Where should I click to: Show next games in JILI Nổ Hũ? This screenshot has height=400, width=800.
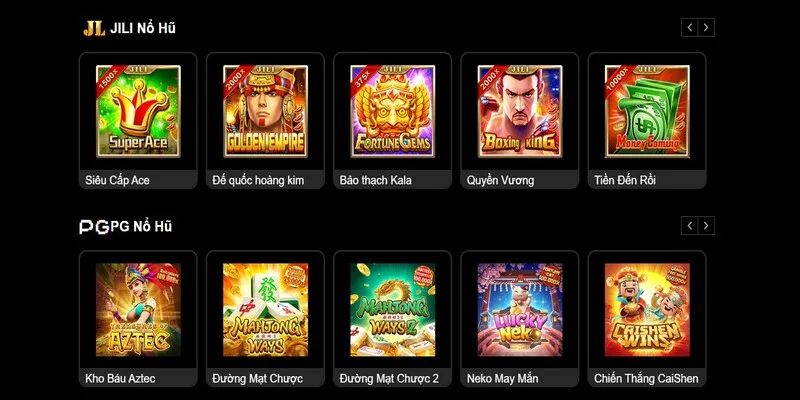pyautogui.click(x=706, y=28)
